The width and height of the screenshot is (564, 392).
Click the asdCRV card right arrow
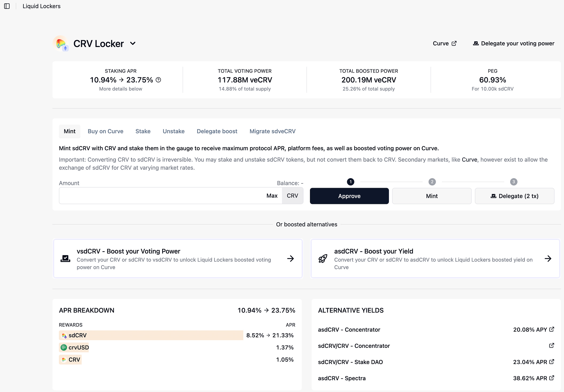[548, 259]
